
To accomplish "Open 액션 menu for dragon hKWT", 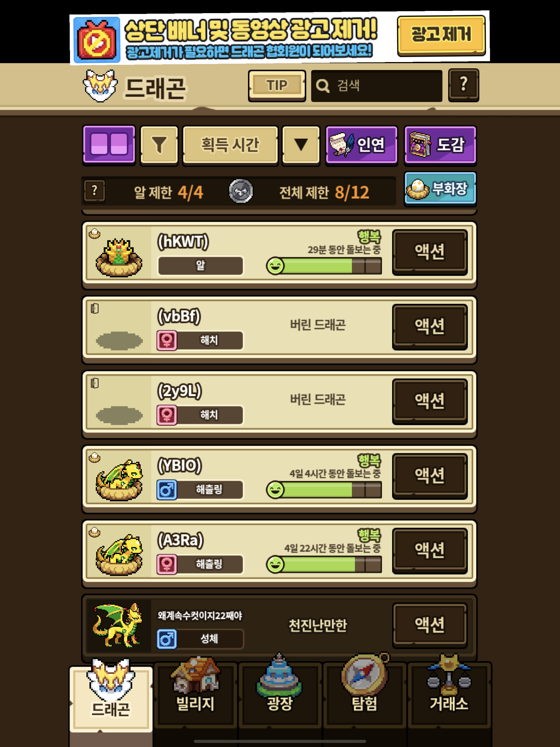I will 430,252.
